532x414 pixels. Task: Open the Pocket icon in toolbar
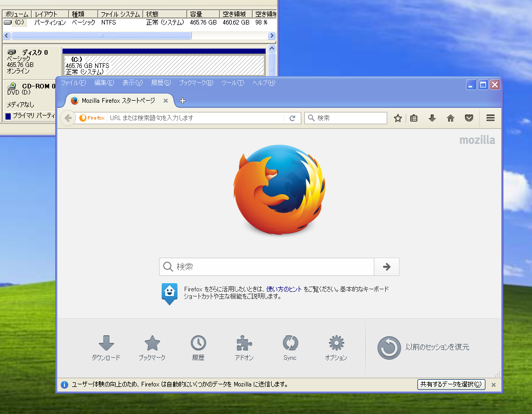tap(469, 118)
